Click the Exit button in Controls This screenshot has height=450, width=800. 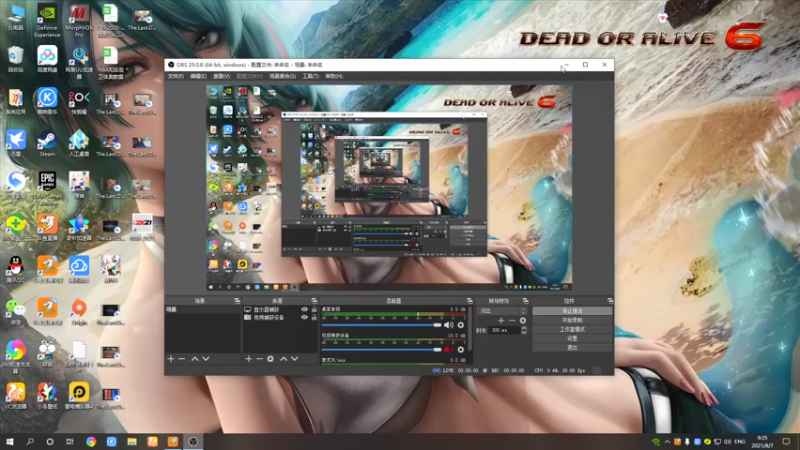pyautogui.click(x=572, y=347)
